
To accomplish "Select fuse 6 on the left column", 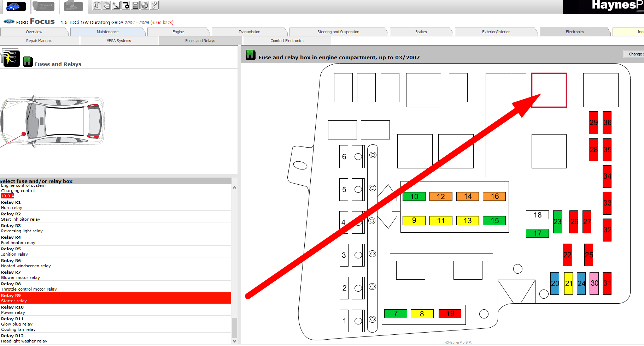I will tap(344, 156).
